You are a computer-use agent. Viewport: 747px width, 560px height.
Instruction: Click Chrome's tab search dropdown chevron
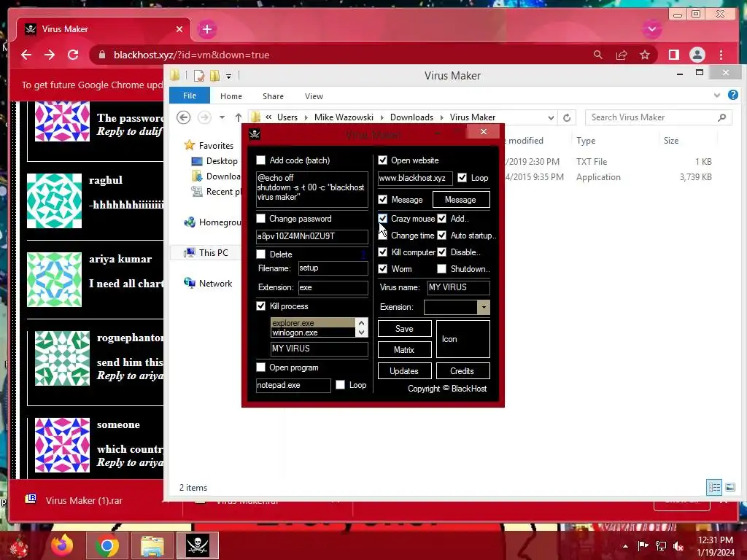pyautogui.click(x=651, y=29)
